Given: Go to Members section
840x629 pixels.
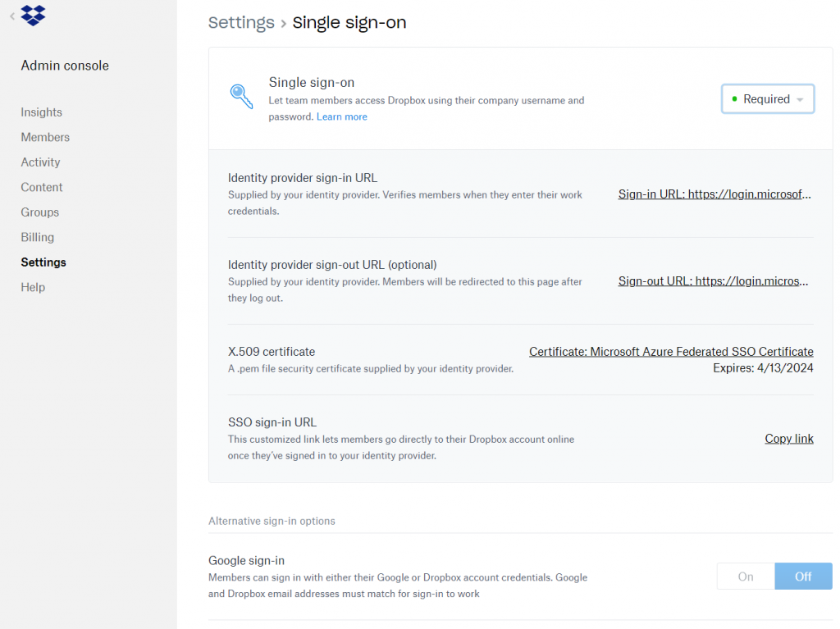Looking at the screenshot, I should 45,137.
